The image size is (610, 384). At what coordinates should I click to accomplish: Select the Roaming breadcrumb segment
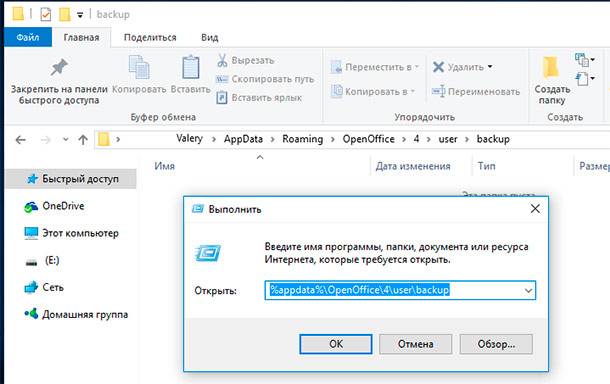click(x=303, y=139)
